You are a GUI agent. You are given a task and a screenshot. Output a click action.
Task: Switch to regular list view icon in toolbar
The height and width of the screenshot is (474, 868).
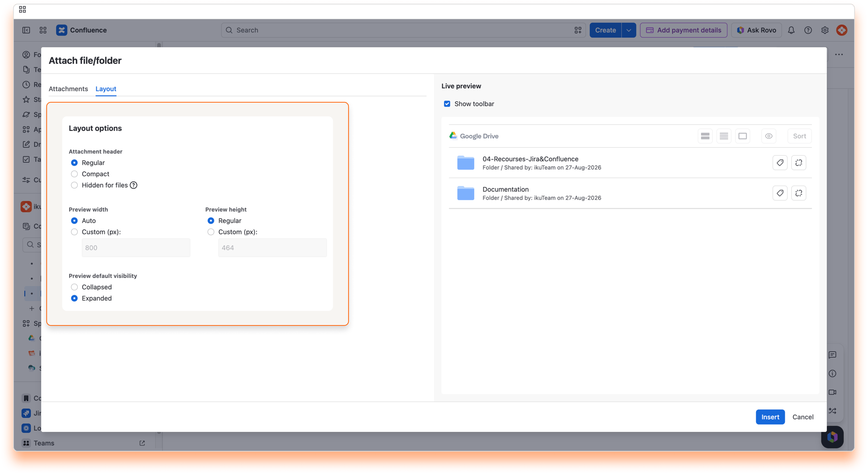705,136
